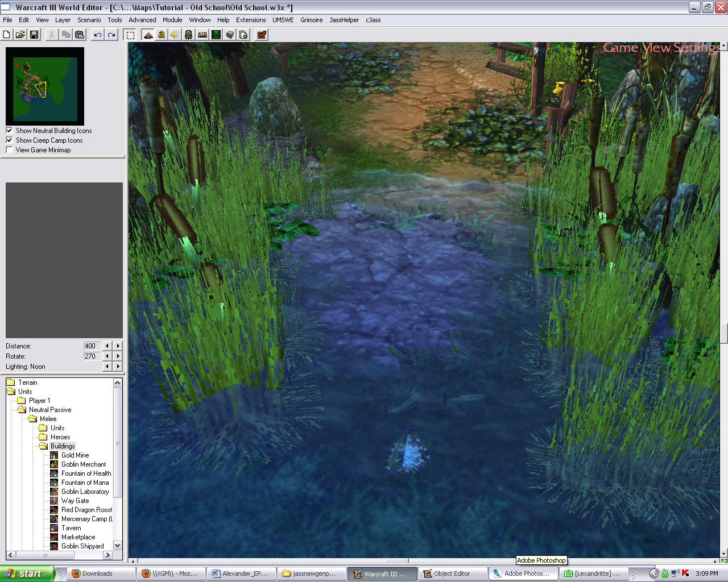Expand the Heroes folder
Viewport: 728px width, 582px height.
tap(43, 437)
